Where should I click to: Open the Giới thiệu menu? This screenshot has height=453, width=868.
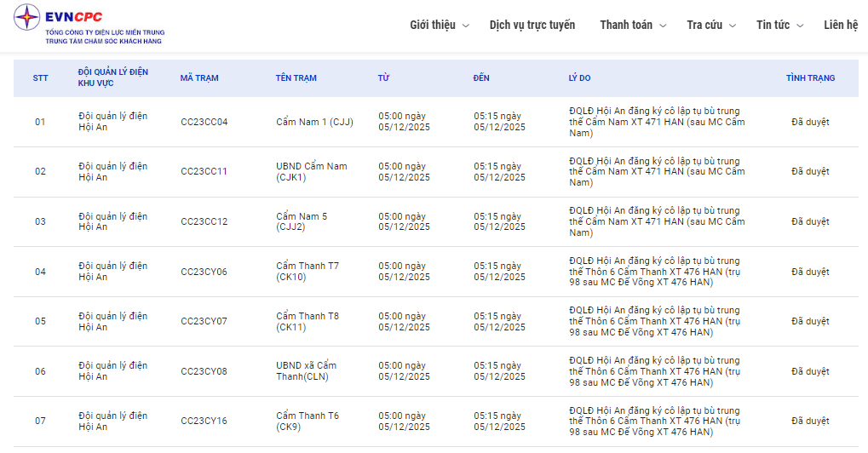click(432, 25)
